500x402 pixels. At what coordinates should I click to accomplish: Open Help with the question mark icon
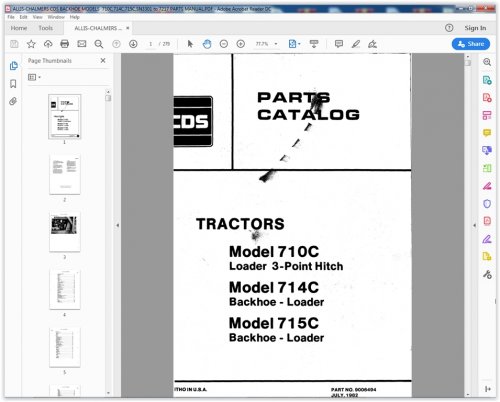tap(449, 28)
